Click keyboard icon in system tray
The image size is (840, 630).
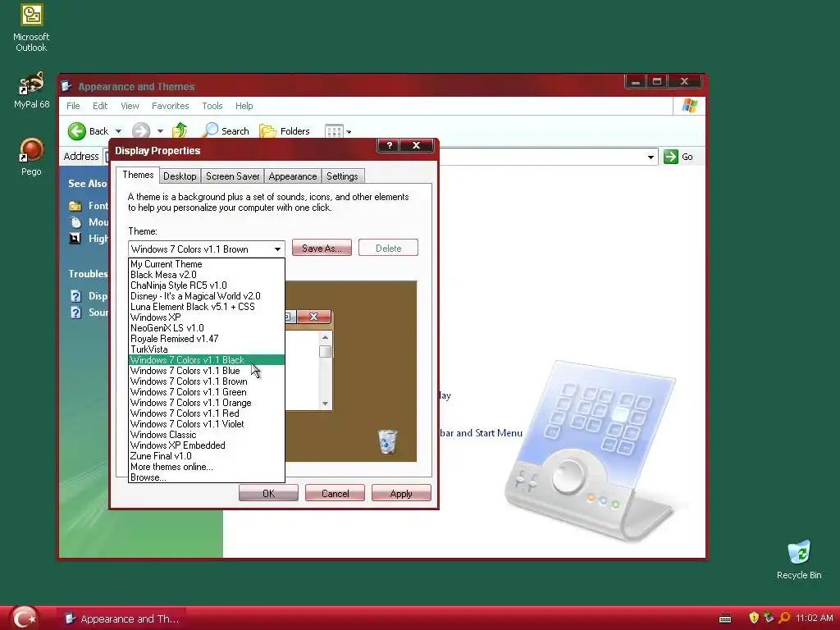click(x=725, y=619)
